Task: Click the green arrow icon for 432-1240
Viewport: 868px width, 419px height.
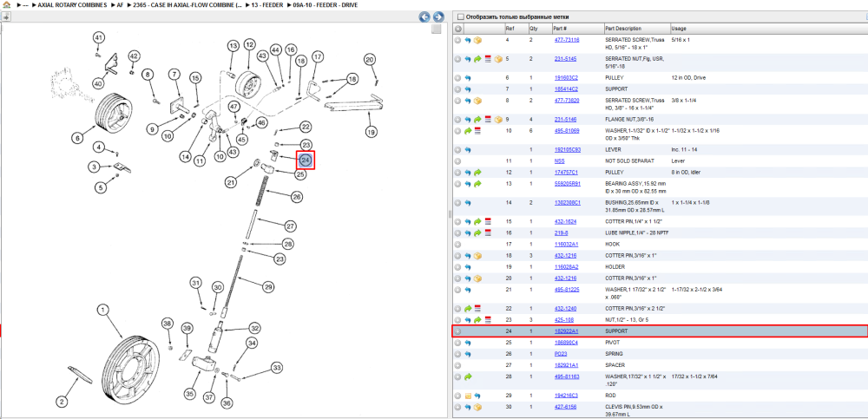Action: pyautogui.click(x=468, y=308)
